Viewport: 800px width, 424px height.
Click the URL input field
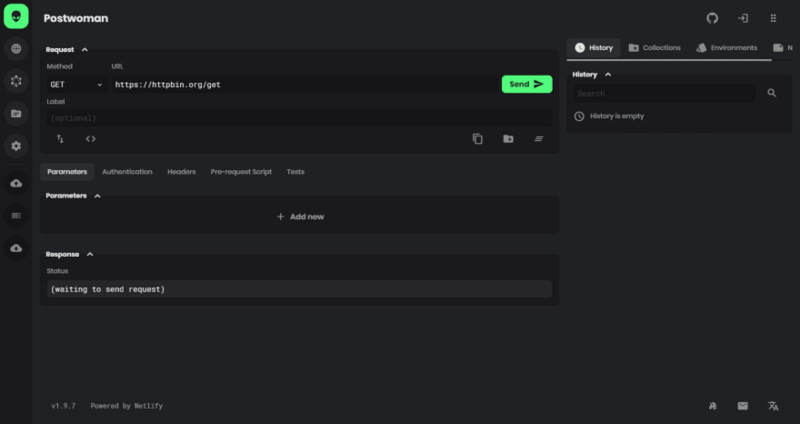pos(300,85)
